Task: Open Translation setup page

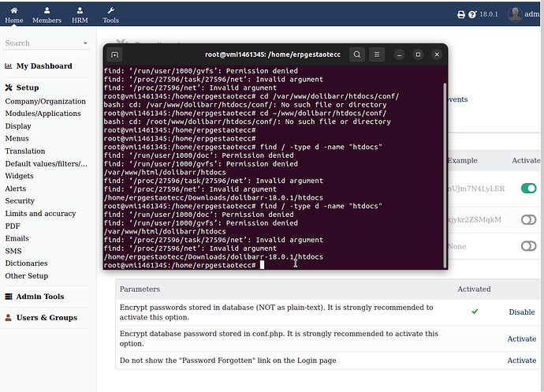Action: 25,151
